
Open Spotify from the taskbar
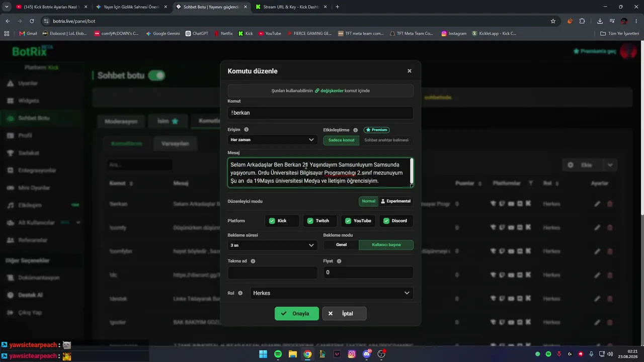[278, 354]
